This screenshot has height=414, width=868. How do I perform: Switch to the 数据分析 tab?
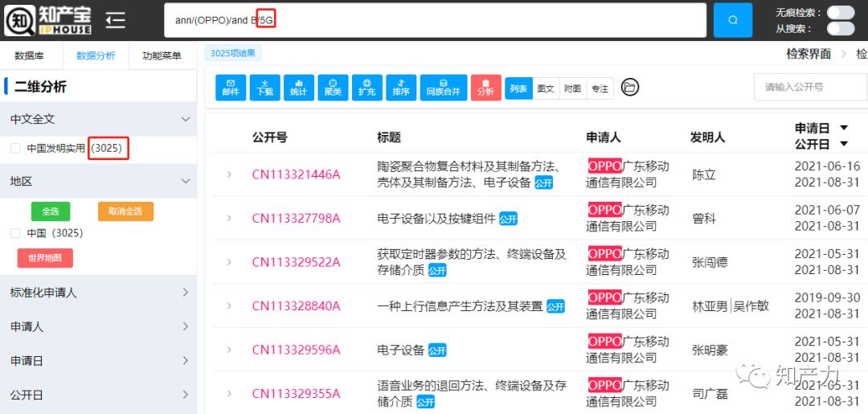coord(96,55)
